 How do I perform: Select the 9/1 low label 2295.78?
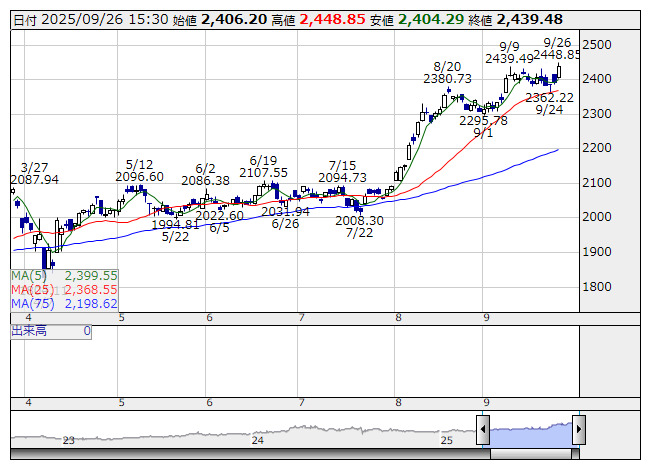click(x=483, y=120)
